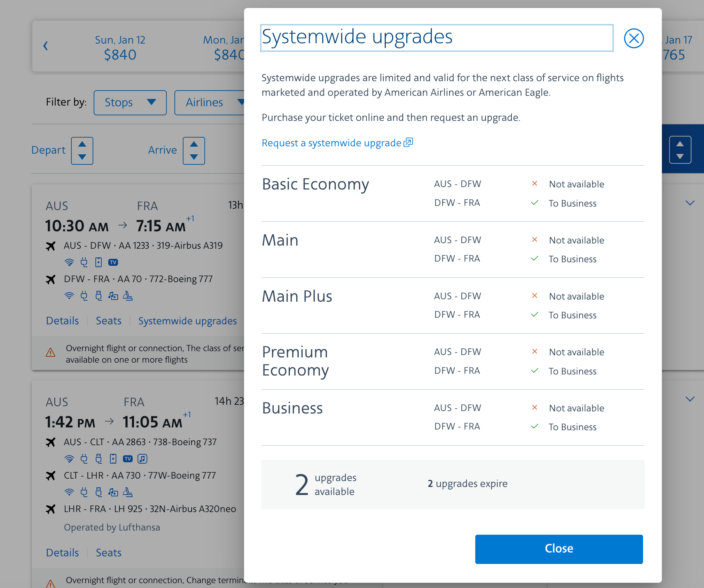Switch to the Seats tab for the morning flight
This screenshot has height=588, width=704.
pos(108,320)
